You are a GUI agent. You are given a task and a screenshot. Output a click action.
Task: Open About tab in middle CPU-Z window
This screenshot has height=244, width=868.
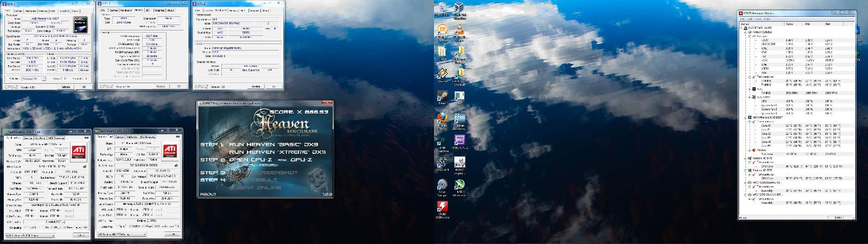(170, 10)
